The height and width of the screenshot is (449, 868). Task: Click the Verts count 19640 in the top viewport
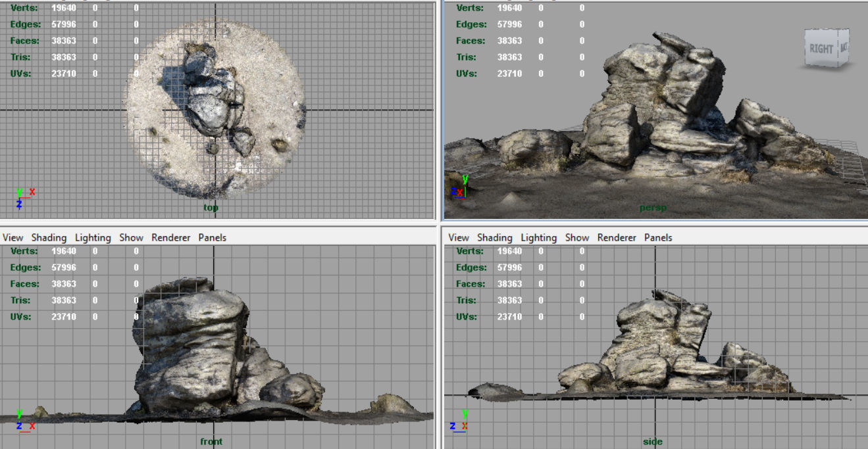64,8
